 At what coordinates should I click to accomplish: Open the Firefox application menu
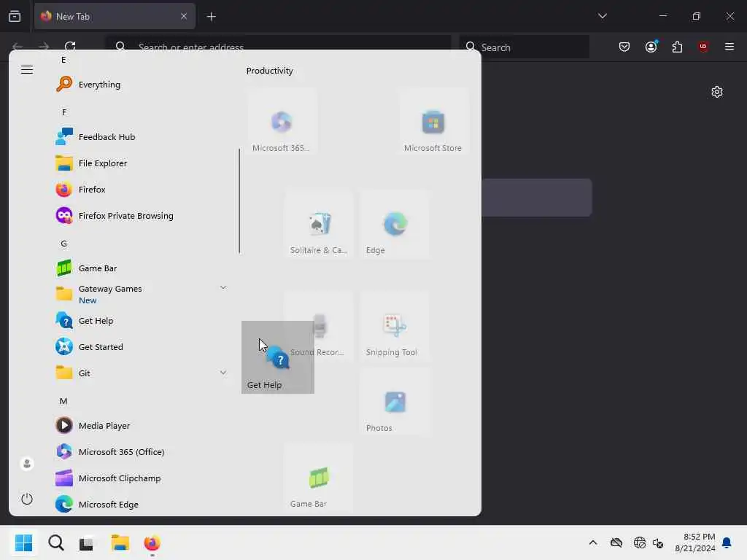pos(729,47)
